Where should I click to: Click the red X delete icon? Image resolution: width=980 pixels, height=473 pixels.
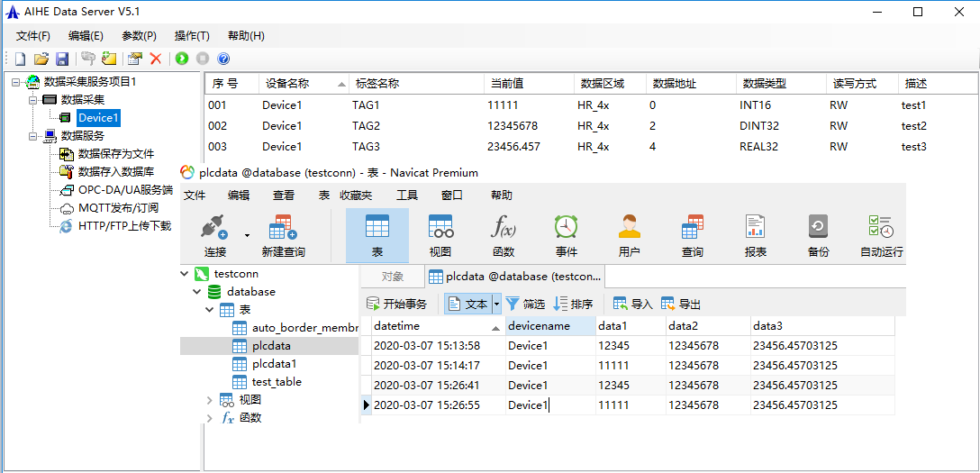[x=156, y=59]
